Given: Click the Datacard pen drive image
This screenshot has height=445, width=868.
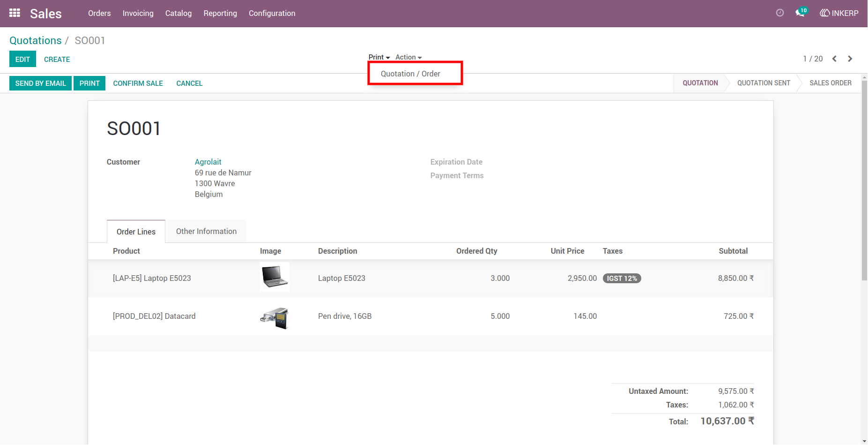Looking at the screenshot, I should pos(274,317).
